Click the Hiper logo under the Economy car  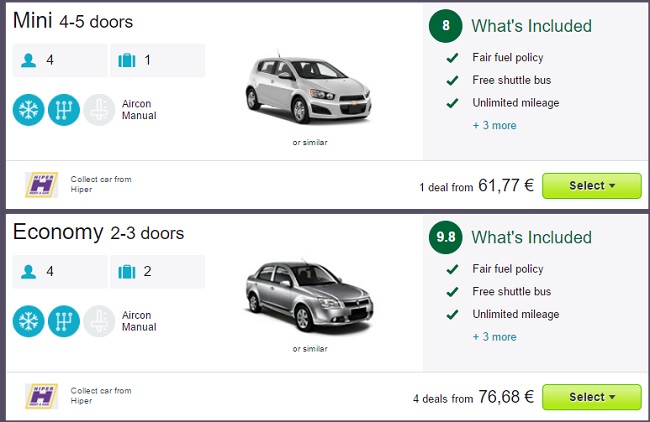(x=41, y=396)
